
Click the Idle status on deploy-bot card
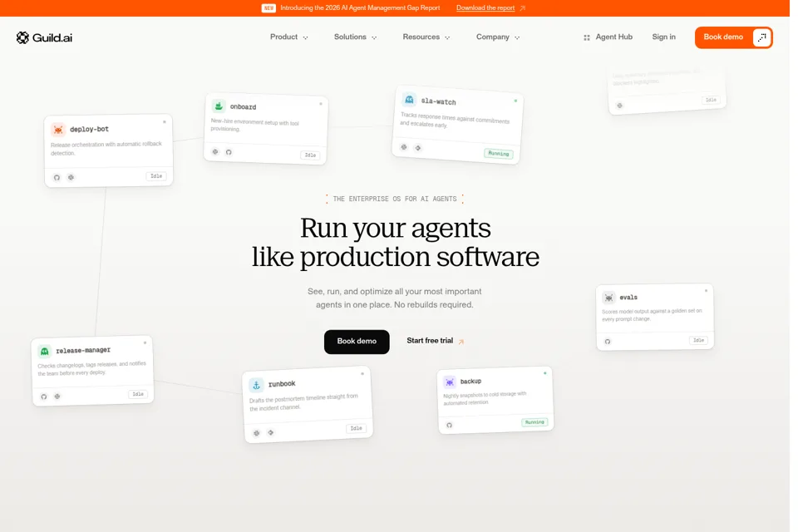(x=156, y=176)
